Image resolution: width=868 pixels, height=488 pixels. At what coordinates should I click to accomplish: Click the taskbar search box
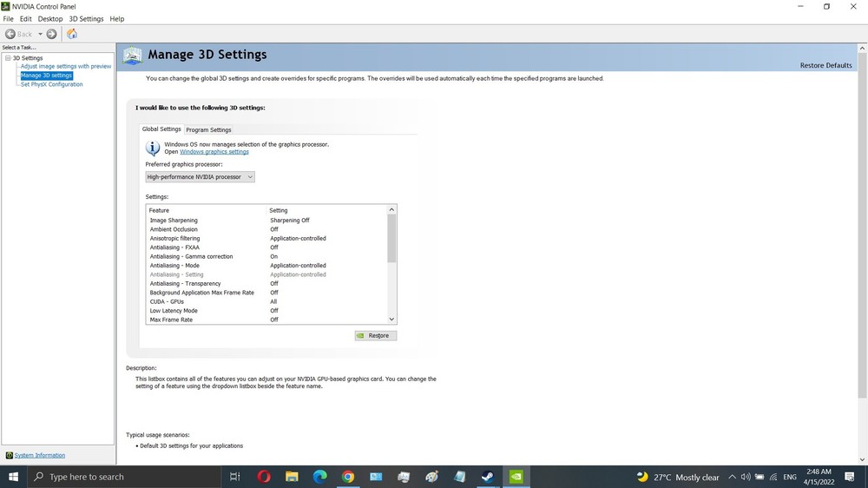124,477
